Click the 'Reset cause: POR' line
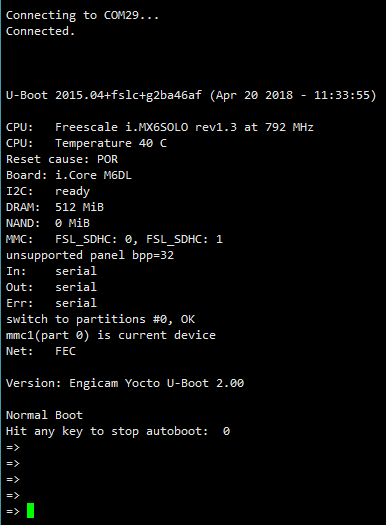386x525 pixels. pos(62,159)
